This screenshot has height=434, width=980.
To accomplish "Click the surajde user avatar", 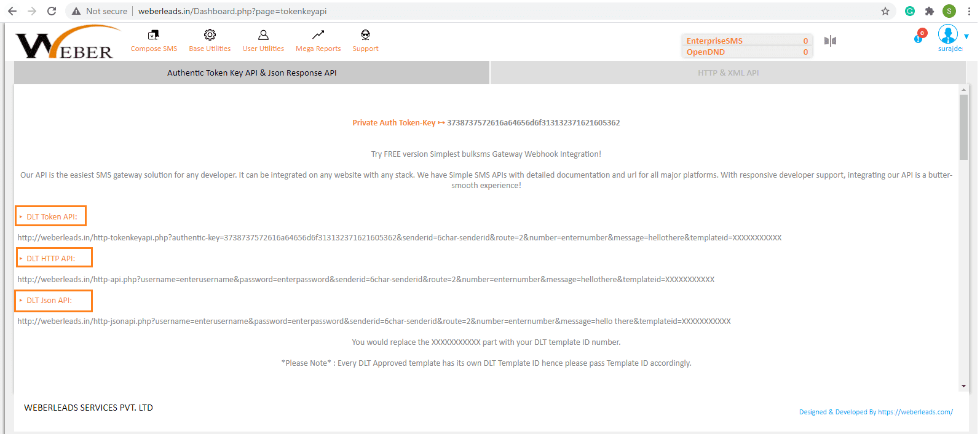I will tap(947, 34).
